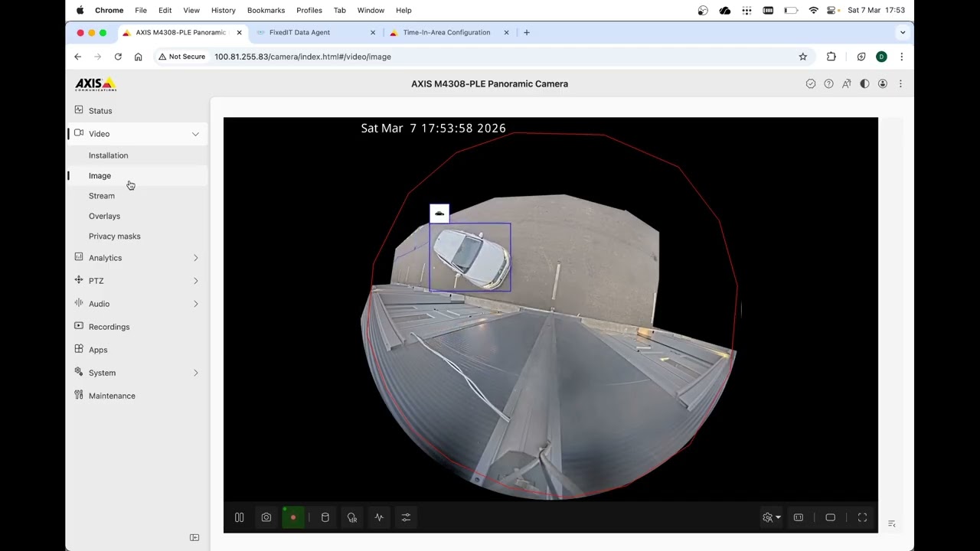Open Stream settings page
The image size is (980, 551).
[102, 196]
